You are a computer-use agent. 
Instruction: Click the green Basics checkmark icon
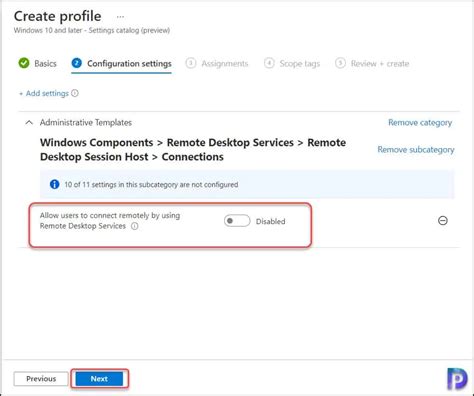pyautogui.click(x=24, y=63)
